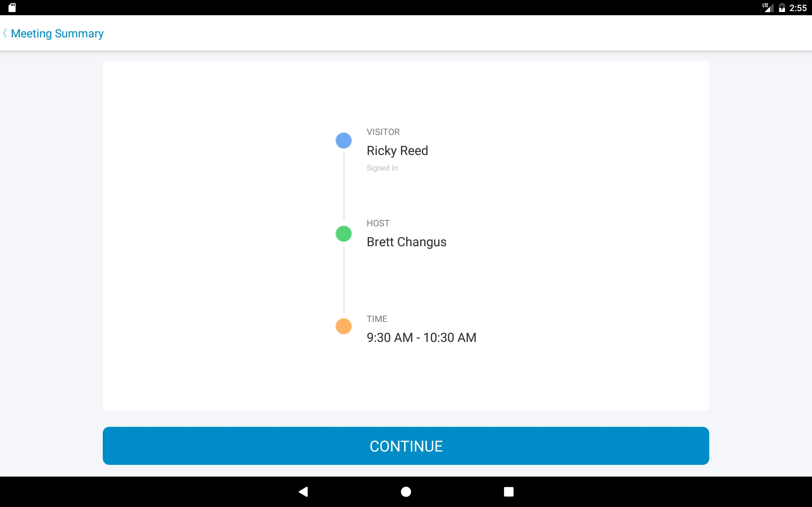Click the home circle button at bottom
812x507 pixels.
point(406,491)
